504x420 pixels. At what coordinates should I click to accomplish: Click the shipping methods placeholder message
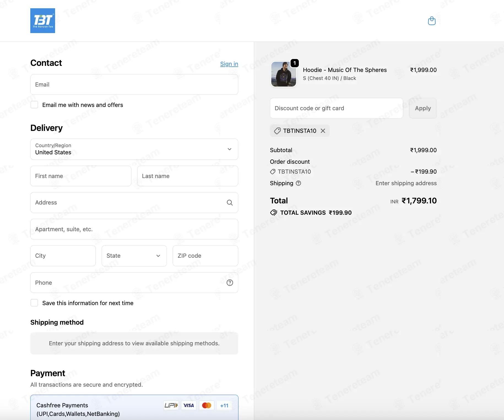pyautogui.click(x=134, y=343)
